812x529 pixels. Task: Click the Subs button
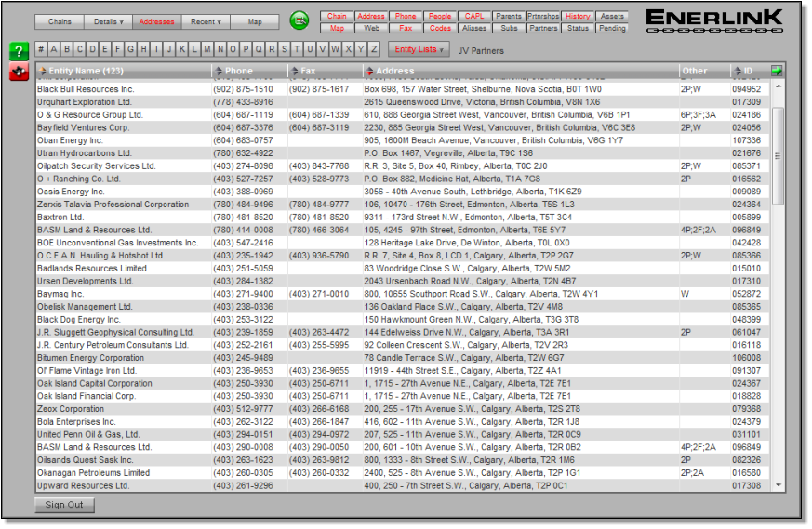click(509, 28)
